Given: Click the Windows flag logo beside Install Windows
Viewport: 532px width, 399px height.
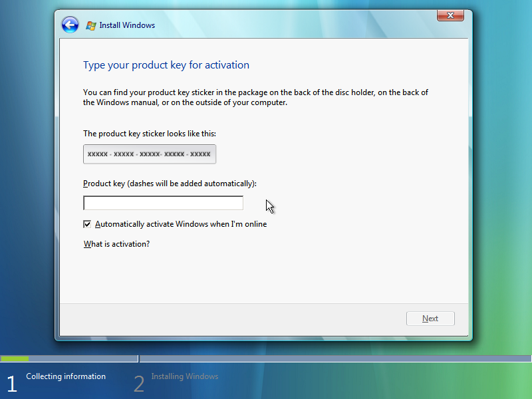Looking at the screenshot, I should pos(90,25).
